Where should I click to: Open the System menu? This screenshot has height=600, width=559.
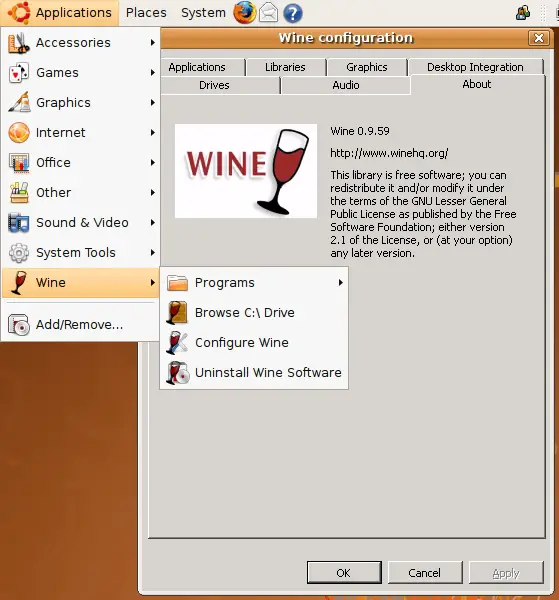pos(203,13)
